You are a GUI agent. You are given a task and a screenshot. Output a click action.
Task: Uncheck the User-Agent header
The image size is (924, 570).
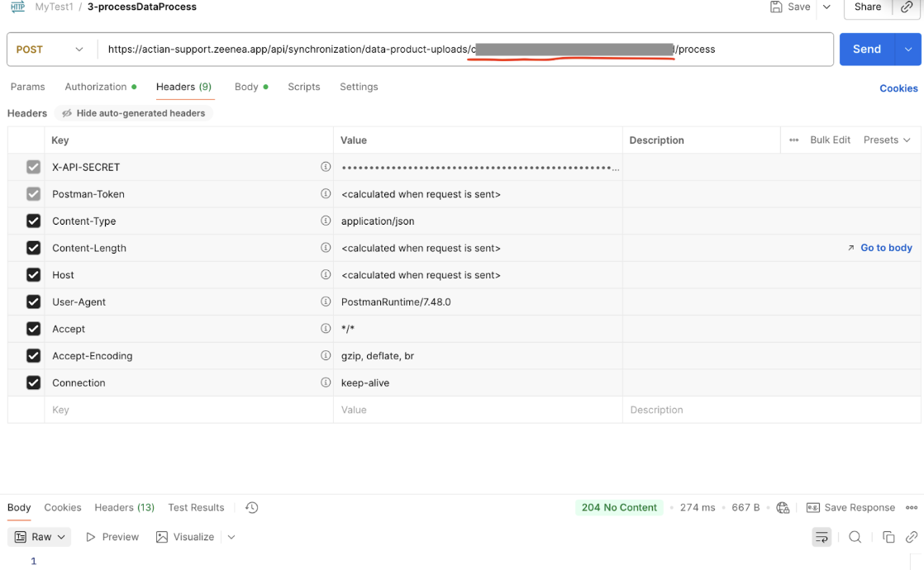[x=34, y=302]
